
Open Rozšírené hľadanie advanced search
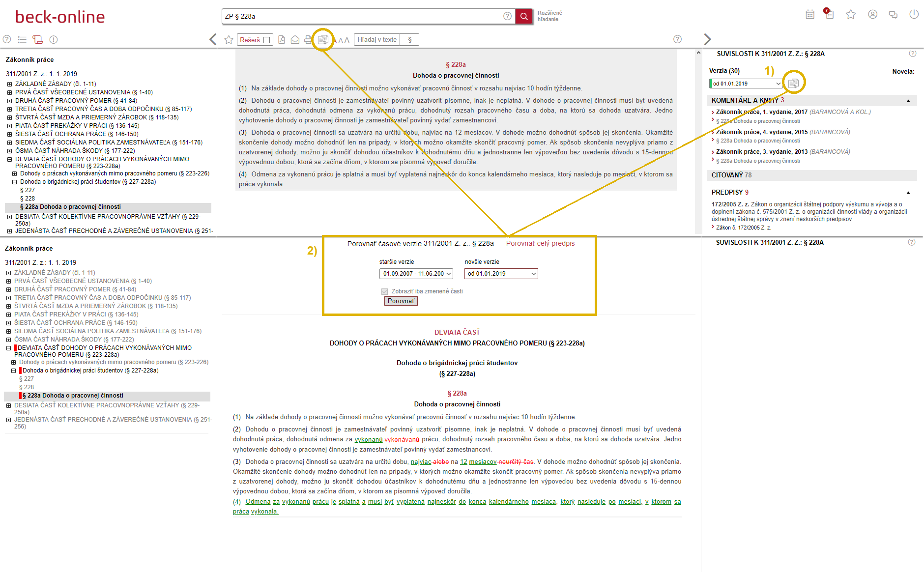[549, 16]
